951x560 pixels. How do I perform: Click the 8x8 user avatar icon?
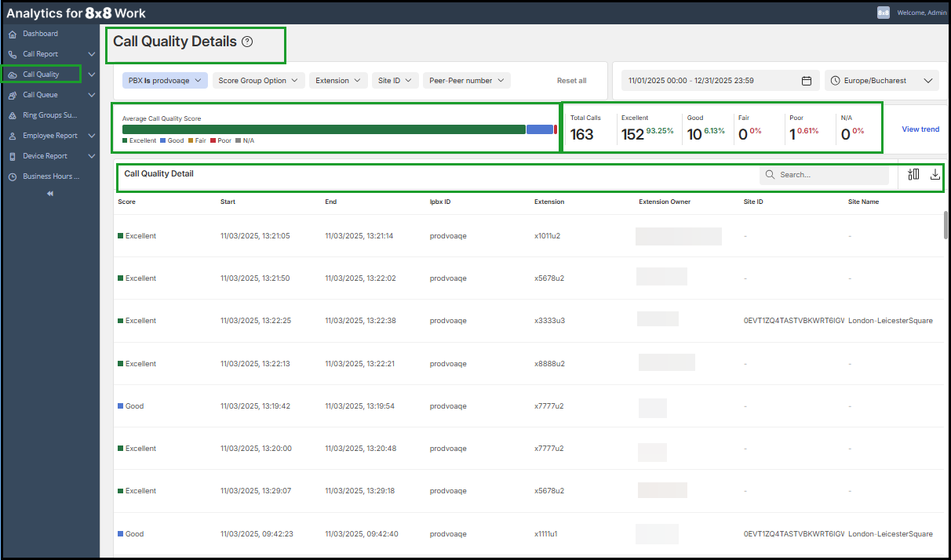click(884, 13)
